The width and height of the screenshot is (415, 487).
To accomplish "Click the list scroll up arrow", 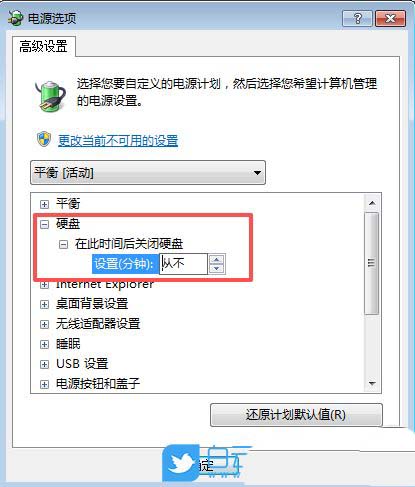I will 372,203.
